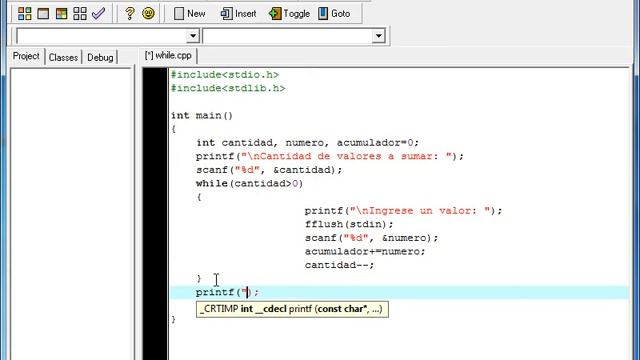The width and height of the screenshot is (640, 360).
Task: Click the Compile icon with four colored squares
Action: [24, 13]
